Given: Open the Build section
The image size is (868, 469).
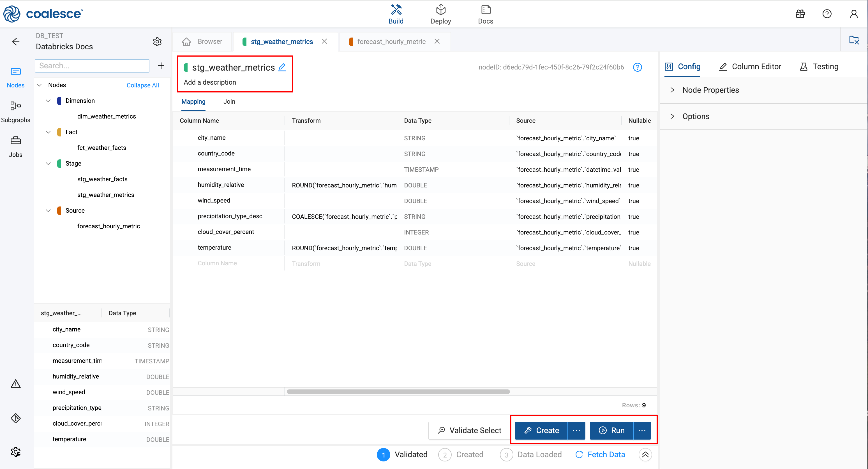Looking at the screenshot, I should [x=396, y=14].
